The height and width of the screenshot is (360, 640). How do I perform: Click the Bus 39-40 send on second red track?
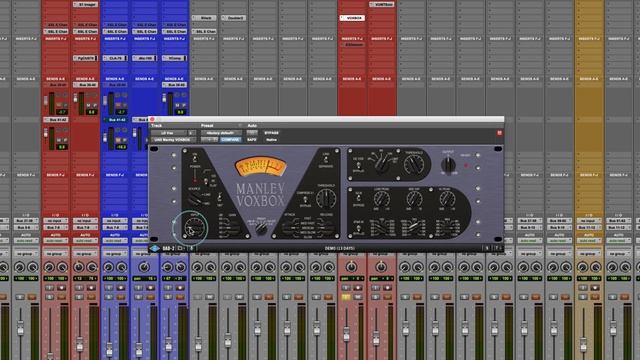click(x=85, y=85)
